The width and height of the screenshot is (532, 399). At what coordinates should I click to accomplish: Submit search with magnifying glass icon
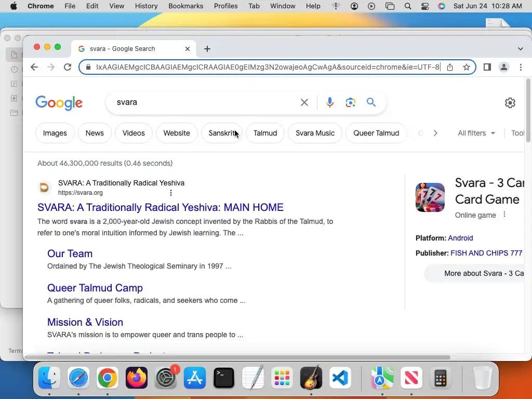pyautogui.click(x=371, y=102)
